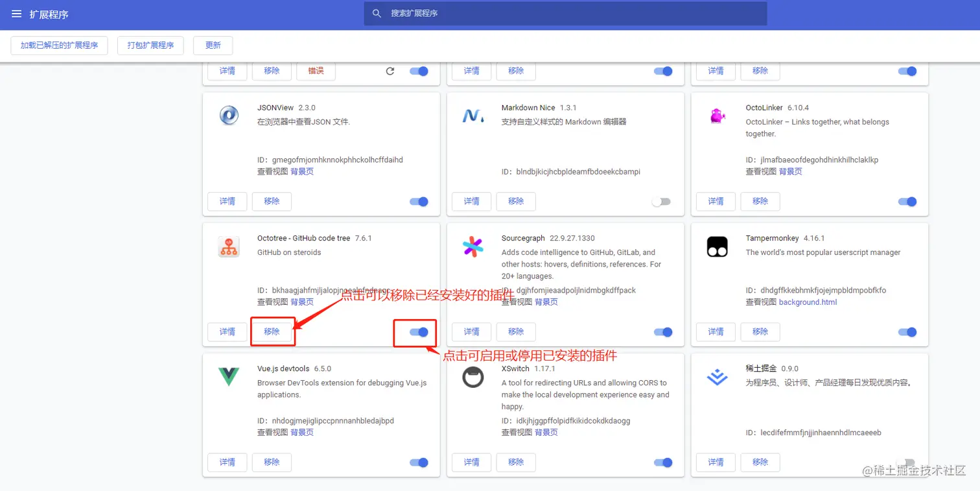980x491 pixels.
Task: Open OctoLinker 详情 details
Action: (x=716, y=202)
